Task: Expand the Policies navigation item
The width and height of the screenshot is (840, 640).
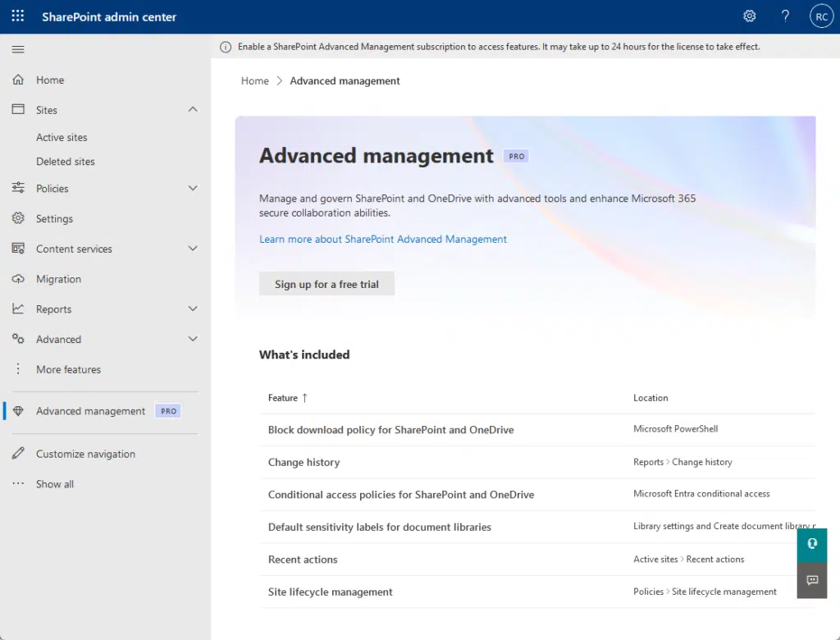Action: pos(193,188)
